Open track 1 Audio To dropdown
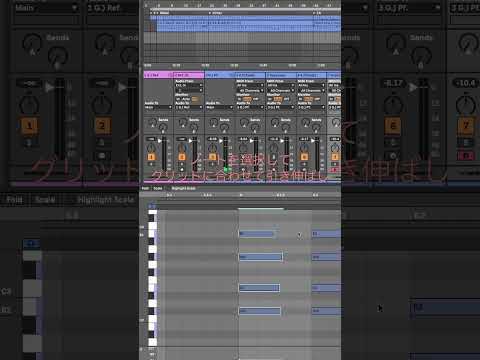 click(x=158, y=107)
